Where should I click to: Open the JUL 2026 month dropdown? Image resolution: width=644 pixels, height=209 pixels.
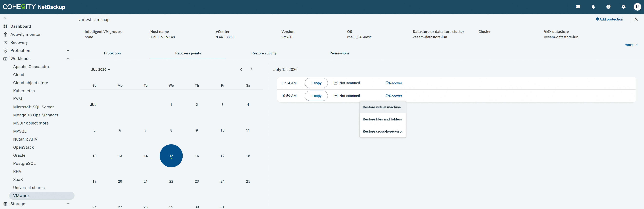(100, 69)
